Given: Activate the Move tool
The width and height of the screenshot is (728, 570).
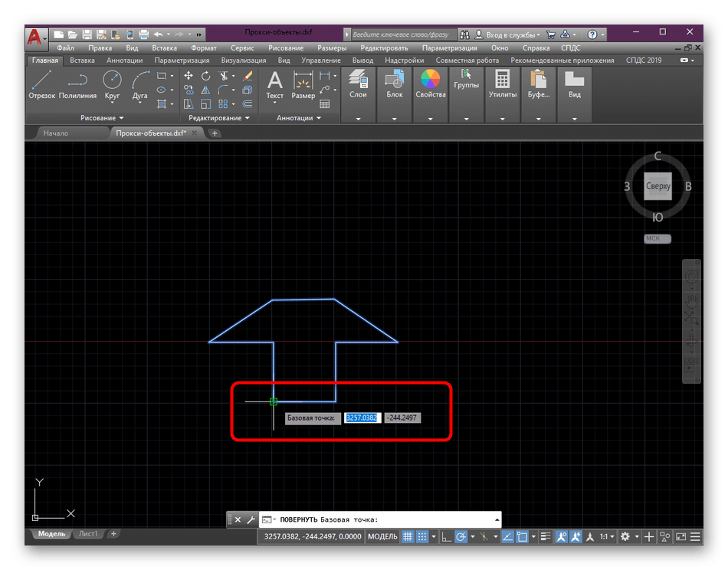Looking at the screenshot, I should 188,76.
